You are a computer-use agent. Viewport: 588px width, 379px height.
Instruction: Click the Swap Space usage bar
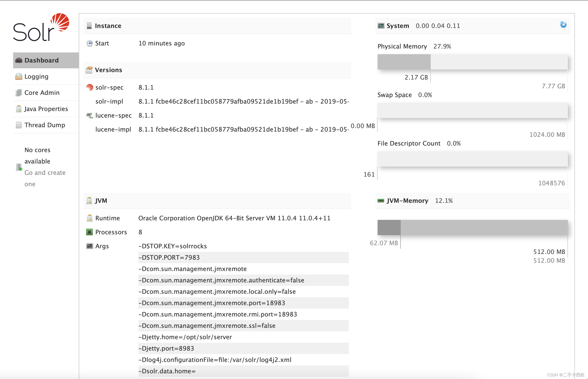(472, 110)
